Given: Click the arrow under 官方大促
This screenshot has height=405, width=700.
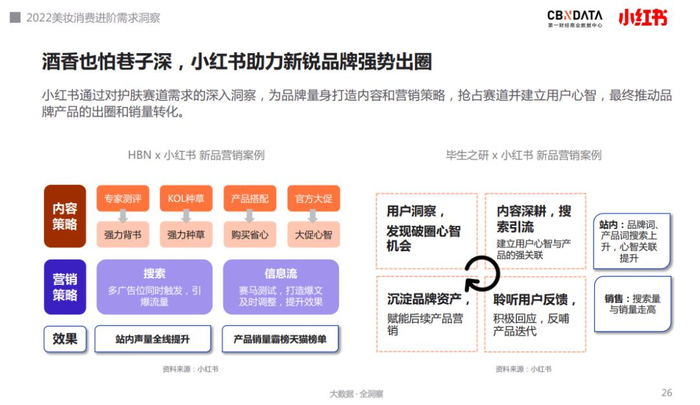Looking at the screenshot, I should [313, 216].
